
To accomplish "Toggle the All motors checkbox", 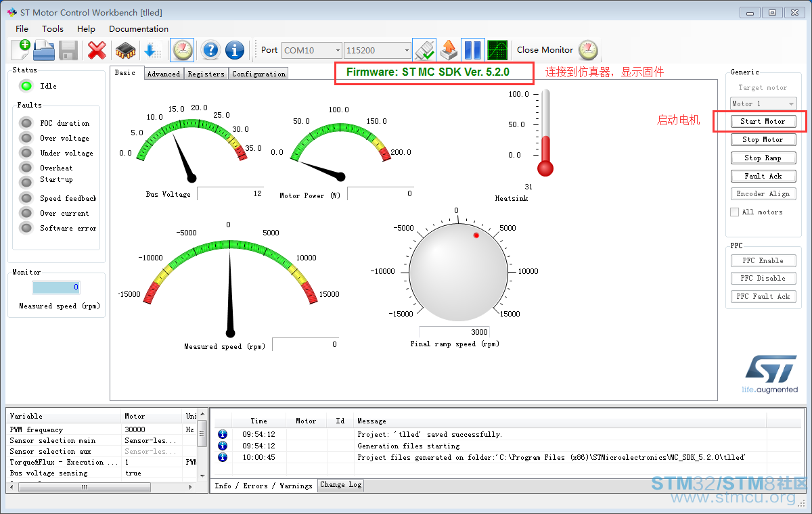I will click(735, 212).
